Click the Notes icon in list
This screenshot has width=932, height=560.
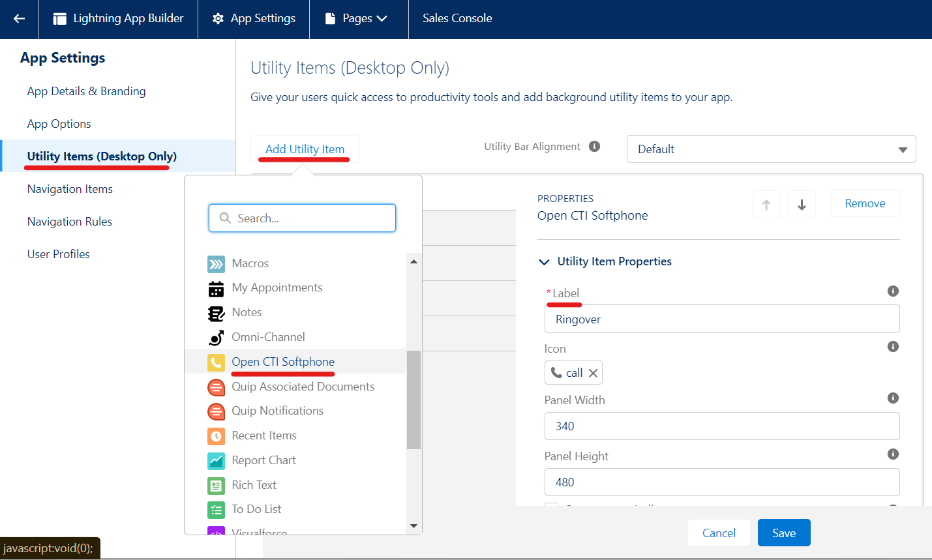click(x=216, y=313)
